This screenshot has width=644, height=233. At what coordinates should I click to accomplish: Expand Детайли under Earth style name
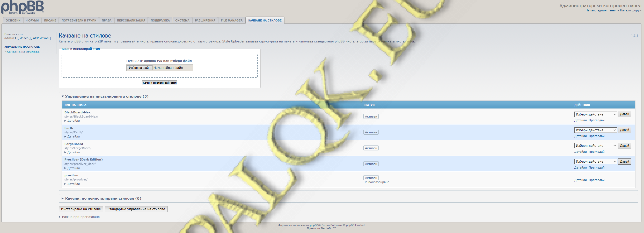pos(72,136)
